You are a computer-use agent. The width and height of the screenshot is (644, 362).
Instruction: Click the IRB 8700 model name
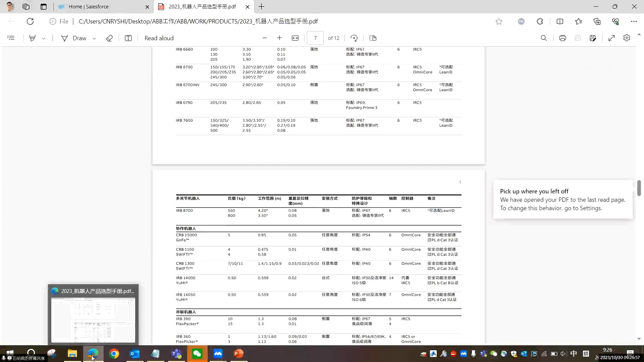pyautogui.click(x=184, y=210)
